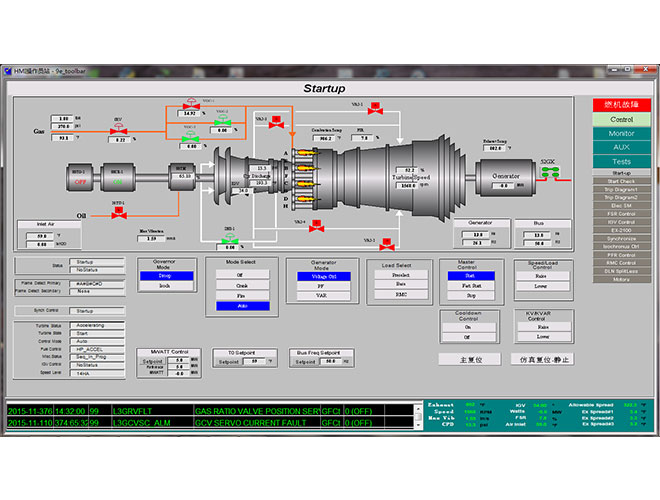The width and height of the screenshot is (660, 500).
Task: Click the Generator machine graphic
Action: click(x=506, y=178)
